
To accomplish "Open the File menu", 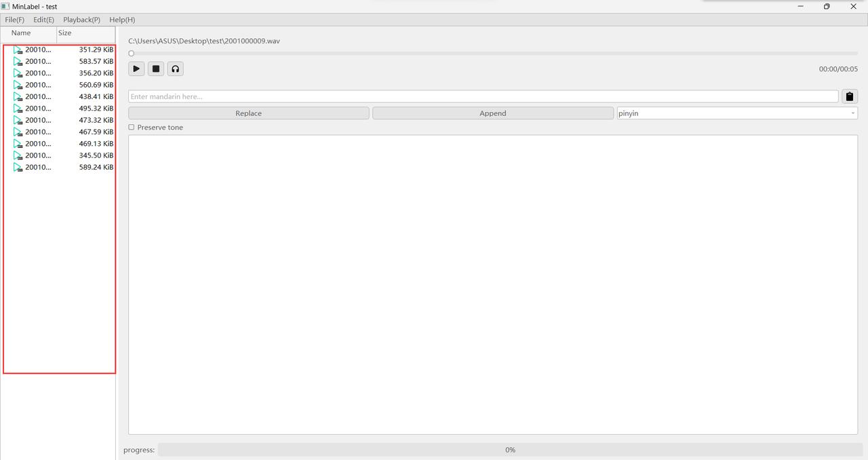I will 14,20.
